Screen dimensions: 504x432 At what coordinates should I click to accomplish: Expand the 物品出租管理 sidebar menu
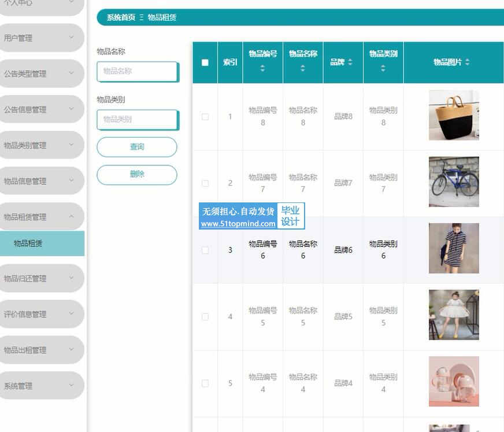(41, 350)
